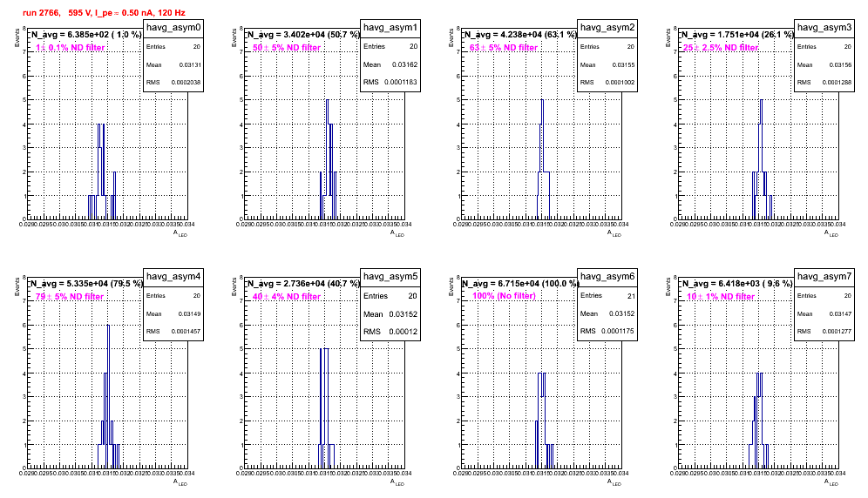Select the havg_asym3 stats box title
Image resolution: width=868 pixels, height=498 pixels.
824,27
